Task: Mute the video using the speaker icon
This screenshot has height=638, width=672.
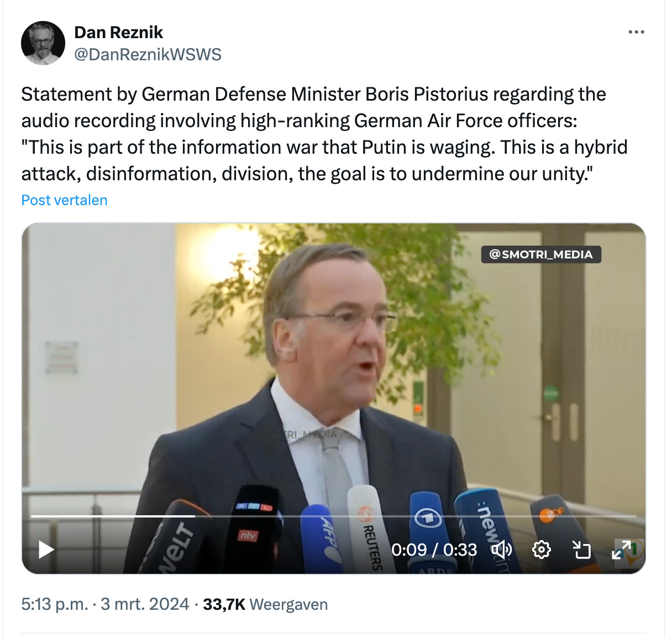Action: click(502, 550)
